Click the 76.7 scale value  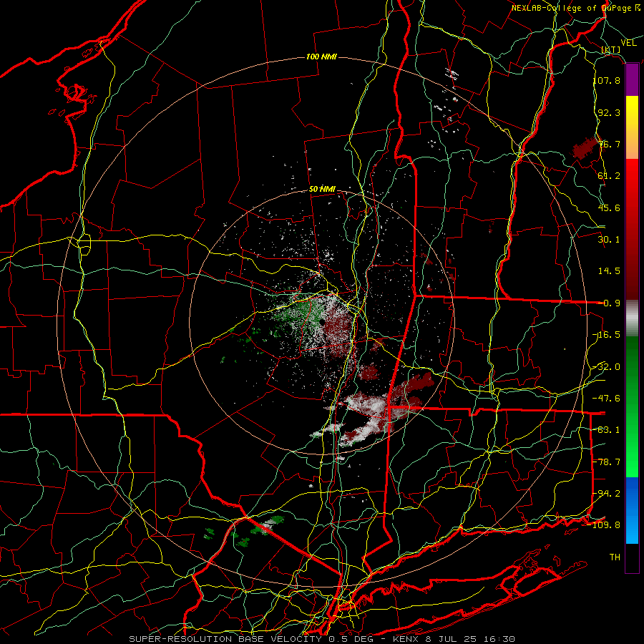(609, 144)
